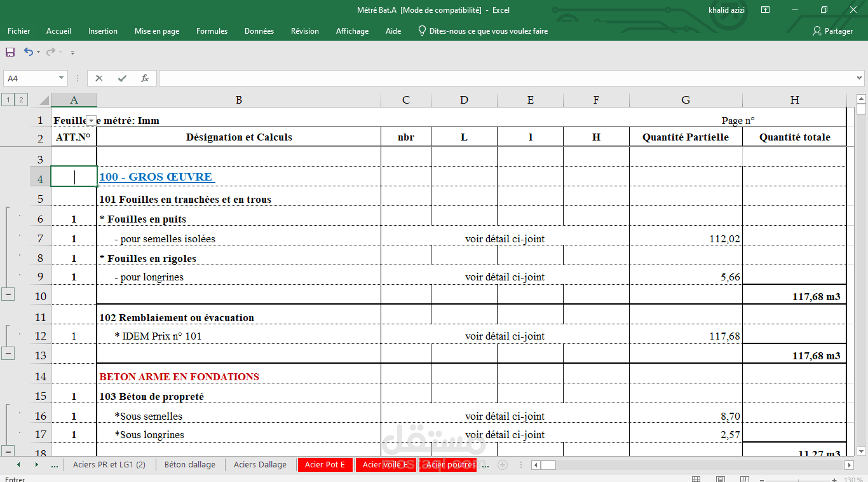Click the Name Box showing A4
868x482 pixels.
click(x=30, y=78)
